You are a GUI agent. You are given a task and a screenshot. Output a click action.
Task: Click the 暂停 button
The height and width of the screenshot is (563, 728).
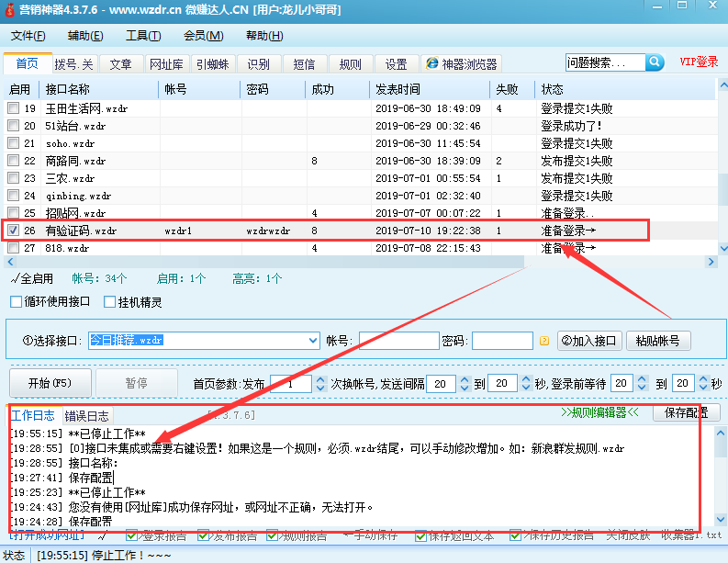point(137,383)
